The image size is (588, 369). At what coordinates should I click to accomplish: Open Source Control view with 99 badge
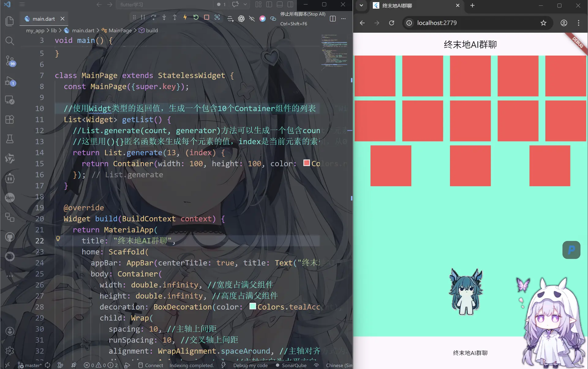[x=10, y=61]
